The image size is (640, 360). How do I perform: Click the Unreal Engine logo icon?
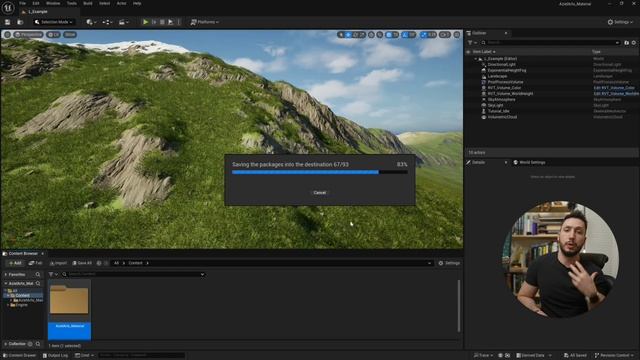[x=8, y=7]
